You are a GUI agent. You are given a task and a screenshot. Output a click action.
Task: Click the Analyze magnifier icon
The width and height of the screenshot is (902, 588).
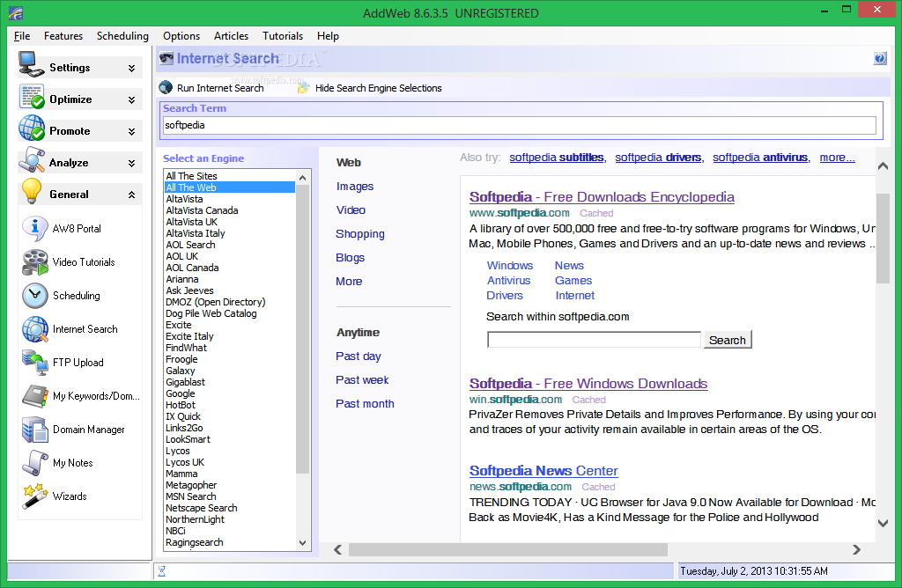(32, 160)
